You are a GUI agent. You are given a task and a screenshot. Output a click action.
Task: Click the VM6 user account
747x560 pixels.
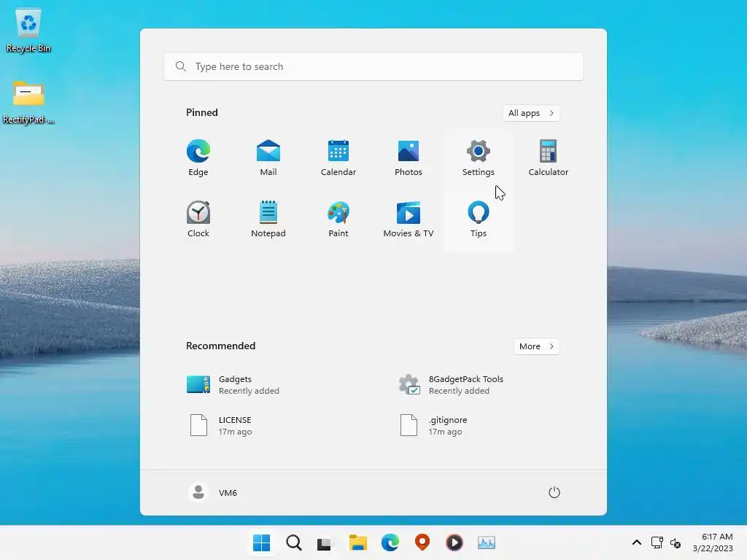coord(213,492)
